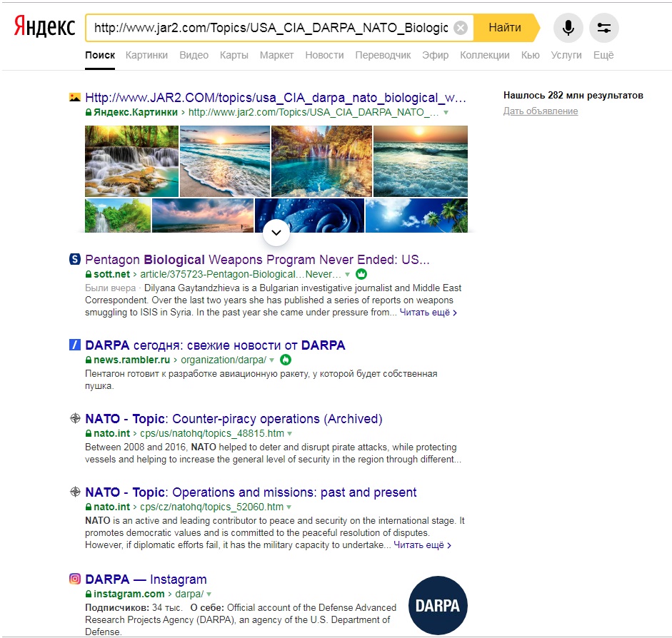Click the sott.net favicon icon

(74, 258)
